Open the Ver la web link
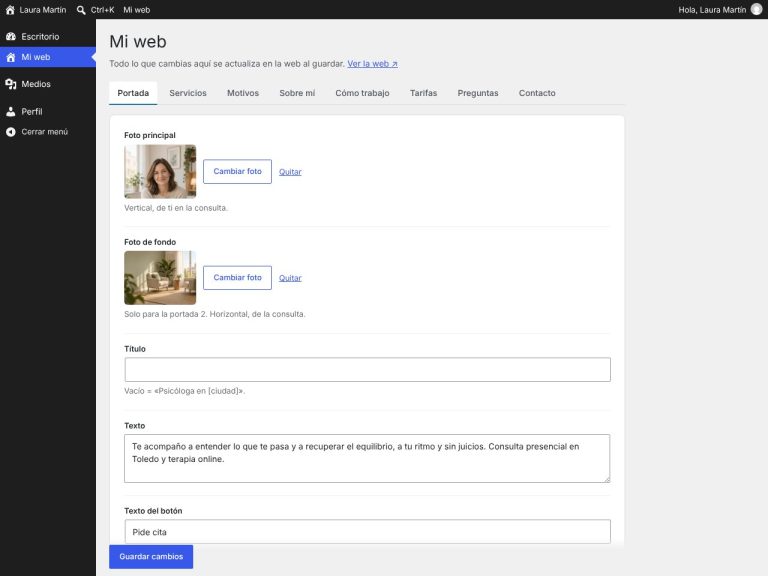Viewport: 768px width, 576px height. pyautogui.click(x=372, y=64)
